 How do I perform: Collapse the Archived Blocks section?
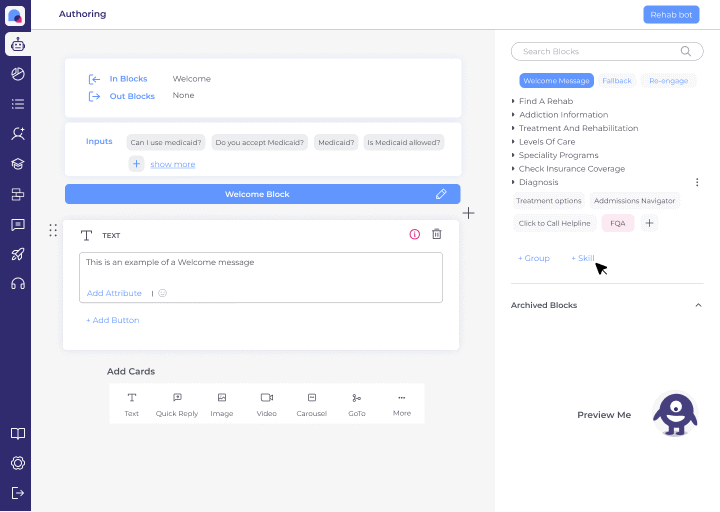(x=698, y=305)
